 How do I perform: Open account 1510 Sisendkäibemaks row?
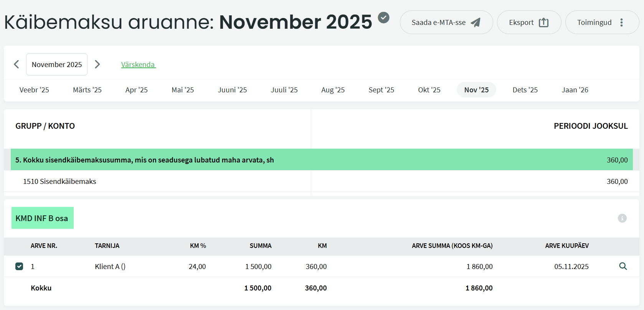(x=59, y=182)
